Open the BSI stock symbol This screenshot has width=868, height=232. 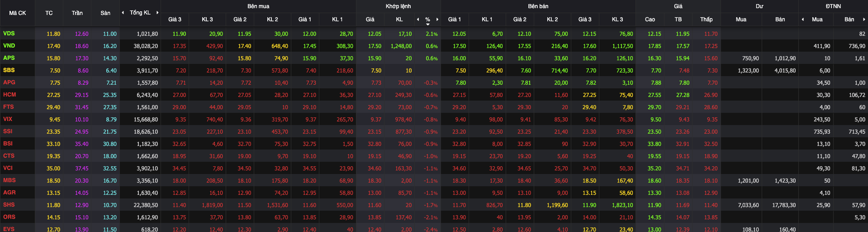click(x=8, y=144)
